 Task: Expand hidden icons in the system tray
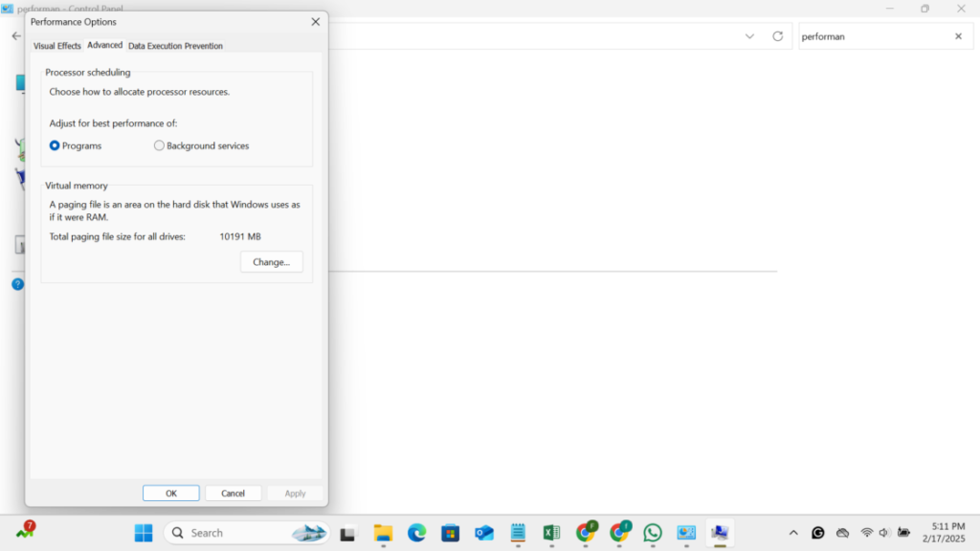792,533
